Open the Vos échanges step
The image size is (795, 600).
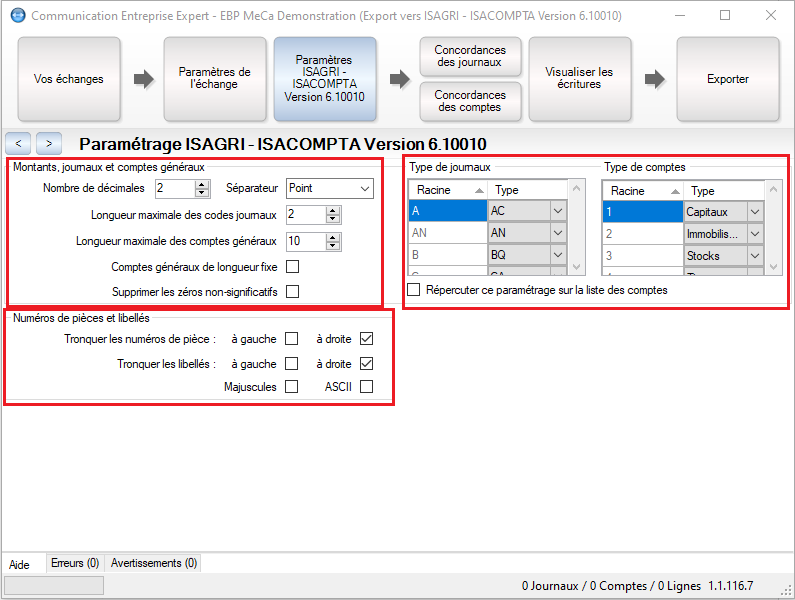pyautogui.click(x=69, y=79)
